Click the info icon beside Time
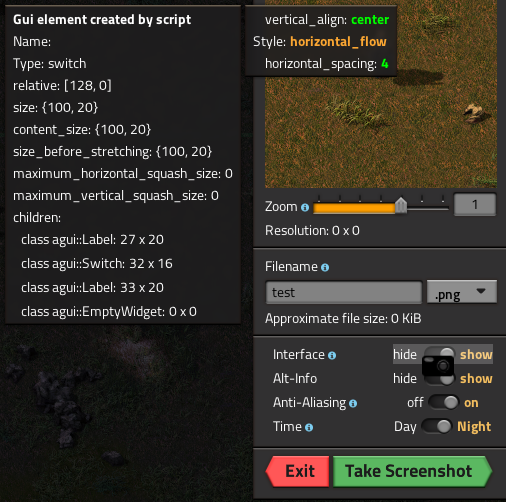The image size is (506, 502). coord(309,428)
